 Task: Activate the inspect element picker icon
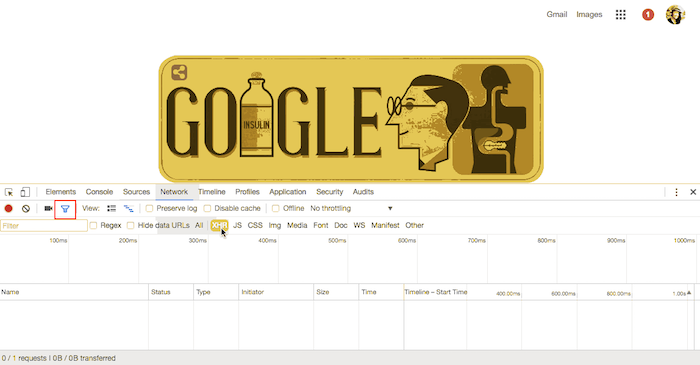tap(9, 192)
